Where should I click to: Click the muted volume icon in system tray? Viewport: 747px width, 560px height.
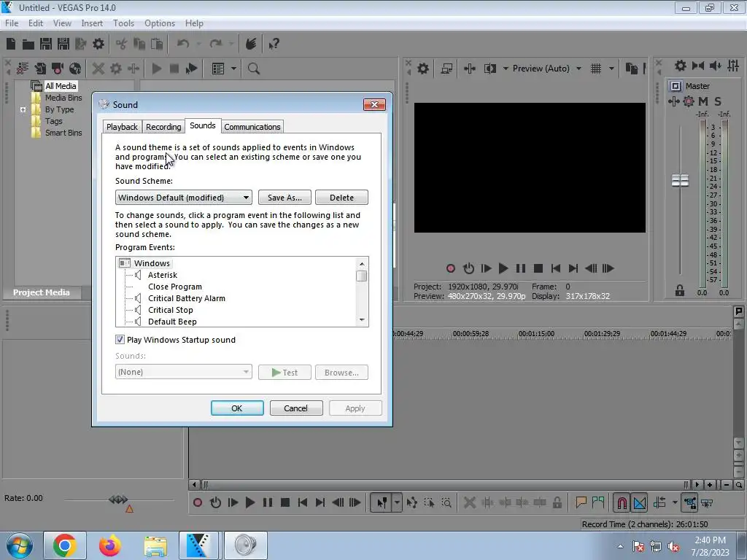pyautogui.click(x=673, y=547)
